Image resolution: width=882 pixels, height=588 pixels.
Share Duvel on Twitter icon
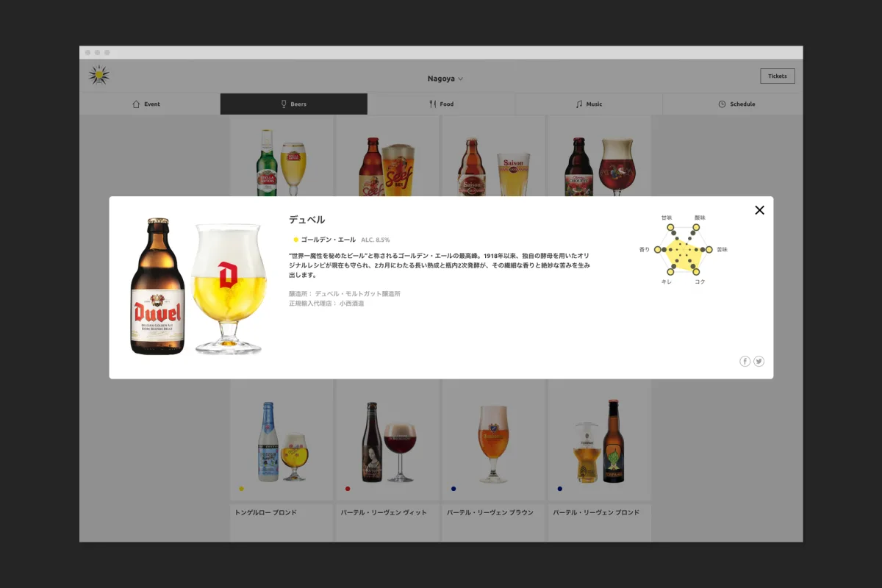coord(759,361)
